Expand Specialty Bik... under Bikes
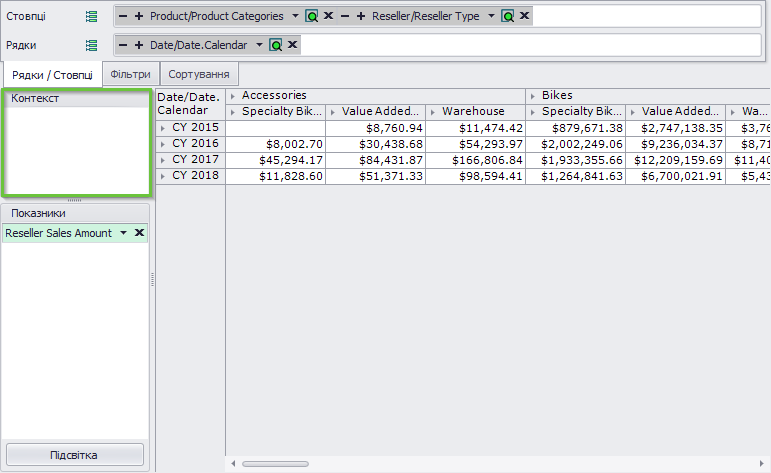The width and height of the screenshot is (771, 473). pyautogui.click(x=533, y=113)
